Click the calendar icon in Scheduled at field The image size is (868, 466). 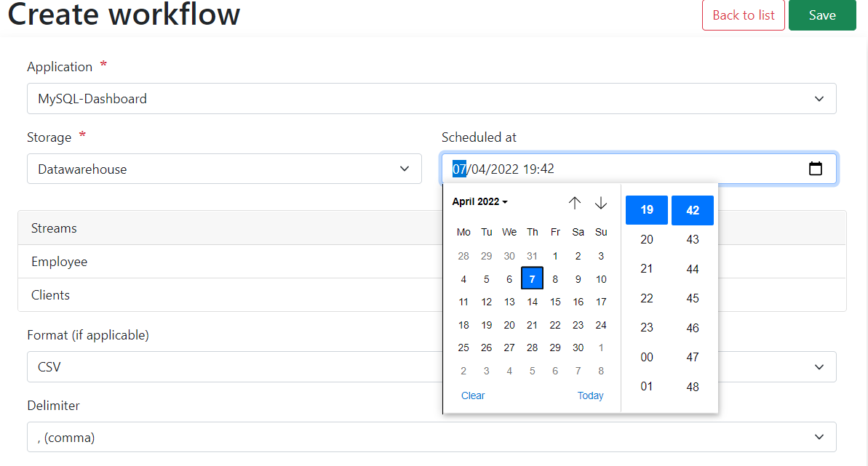click(x=816, y=169)
